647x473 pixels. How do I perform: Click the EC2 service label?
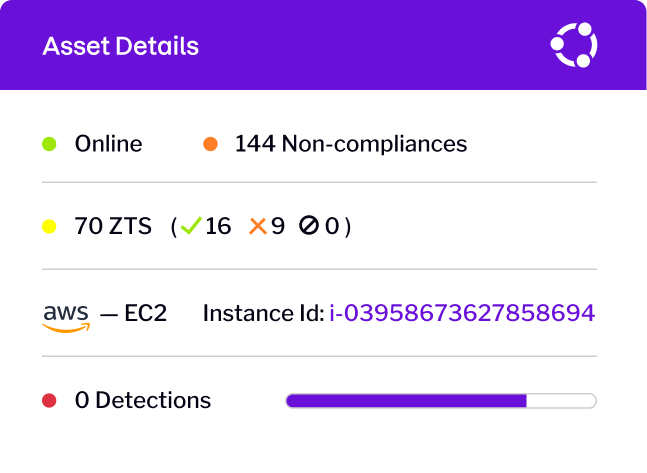(146, 313)
